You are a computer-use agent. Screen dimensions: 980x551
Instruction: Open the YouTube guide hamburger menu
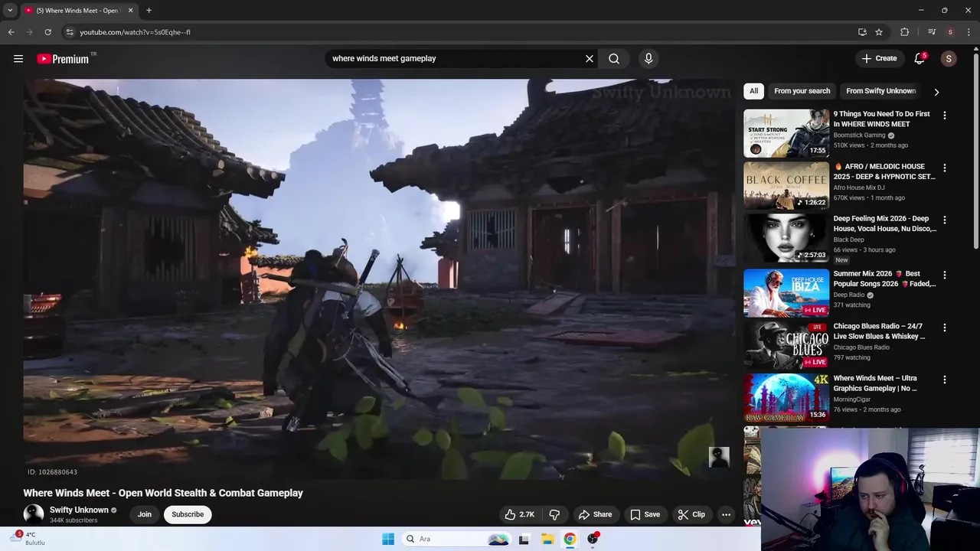(18, 59)
